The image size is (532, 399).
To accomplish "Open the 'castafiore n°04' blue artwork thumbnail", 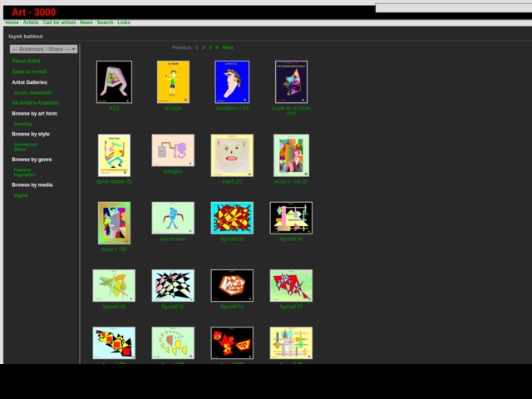I will 232,81.
